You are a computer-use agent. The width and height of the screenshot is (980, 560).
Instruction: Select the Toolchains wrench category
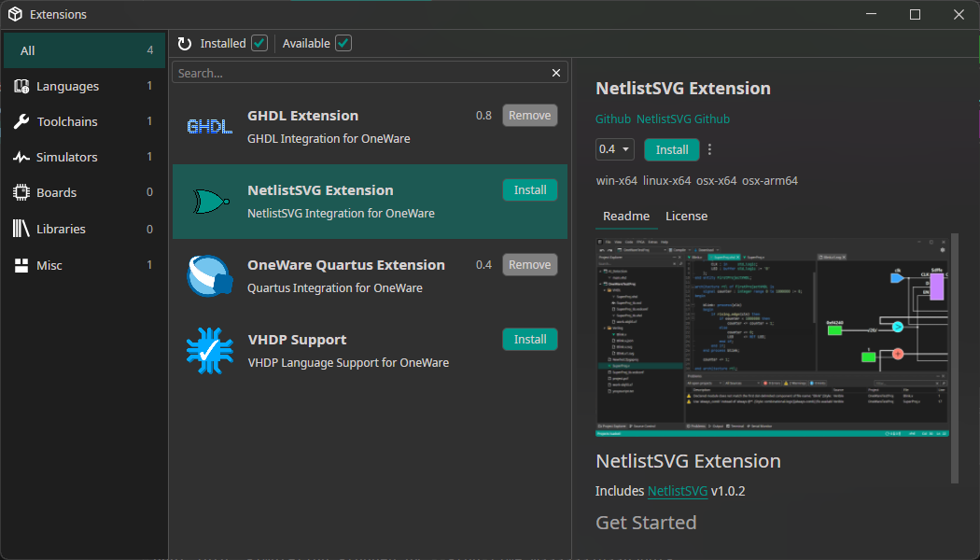(67, 121)
